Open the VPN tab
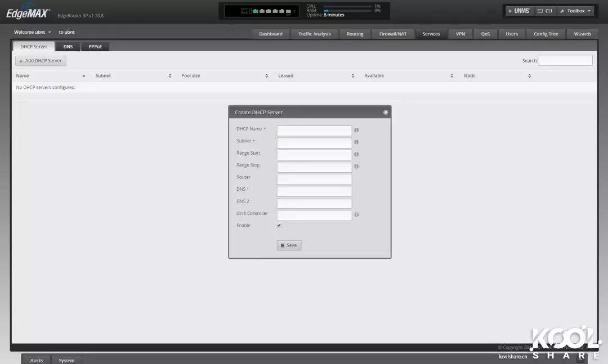Screen dimensions: 608x364 click(x=461, y=34)
